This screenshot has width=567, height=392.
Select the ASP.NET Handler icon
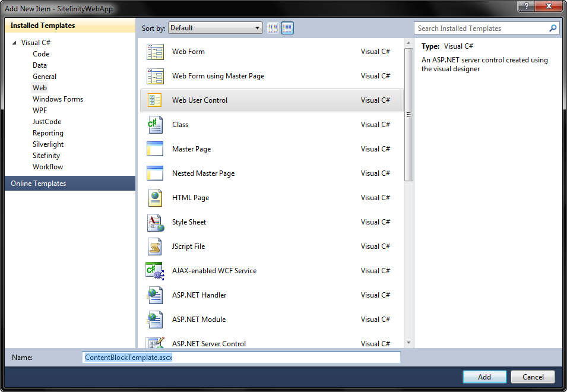coord(155,295)
